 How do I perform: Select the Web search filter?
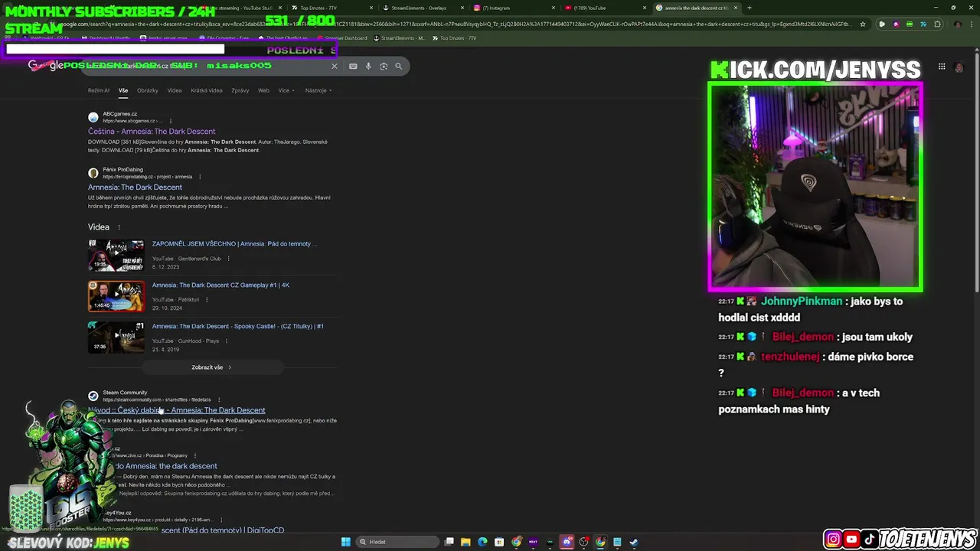[263, 90]
